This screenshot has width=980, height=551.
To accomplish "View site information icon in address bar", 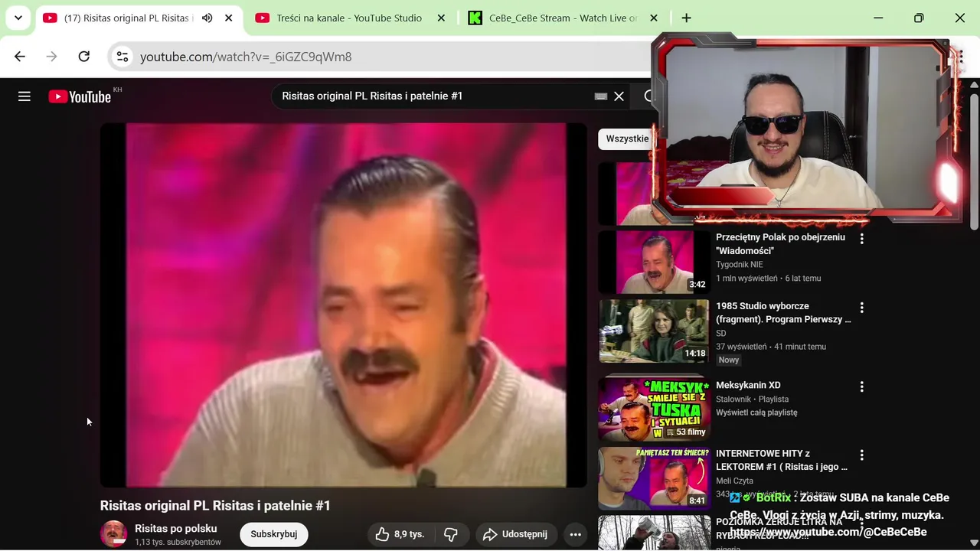I will 122,57.
